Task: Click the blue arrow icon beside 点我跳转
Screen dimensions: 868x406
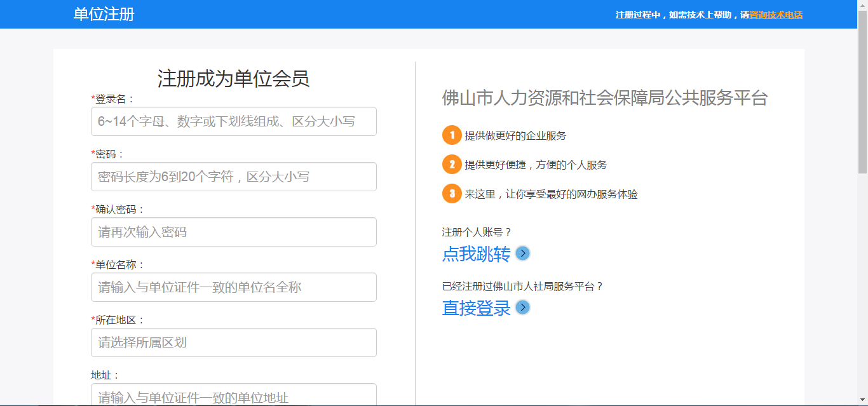Action: pyautogui.click(x=522, y=254)
